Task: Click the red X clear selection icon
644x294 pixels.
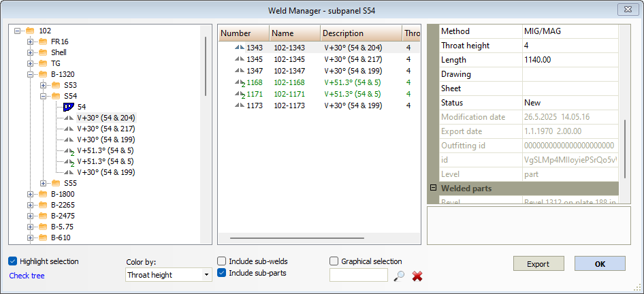Action: pos(418,276)
